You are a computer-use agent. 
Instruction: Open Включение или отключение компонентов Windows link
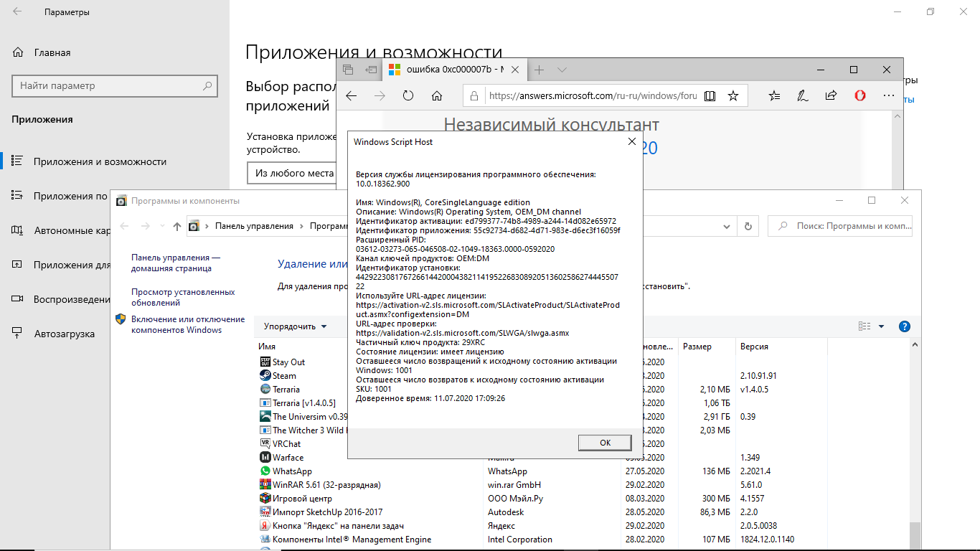coord(188,324)
